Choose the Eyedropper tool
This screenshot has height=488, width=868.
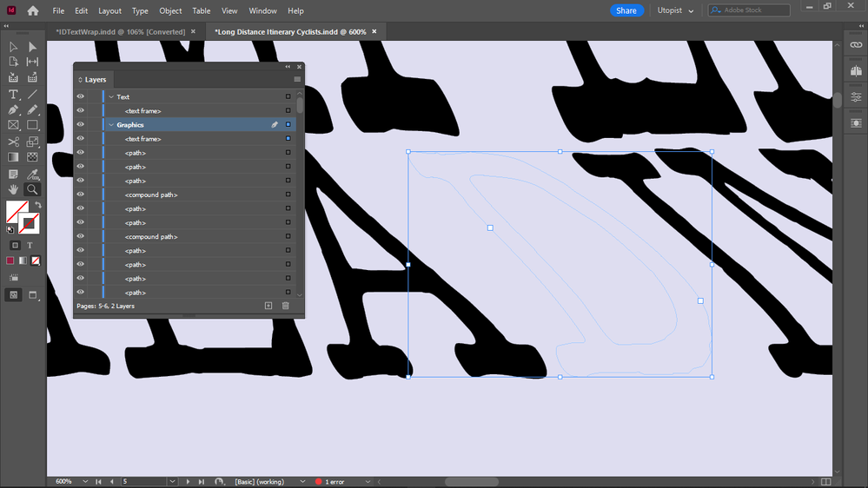pos(32,175)
